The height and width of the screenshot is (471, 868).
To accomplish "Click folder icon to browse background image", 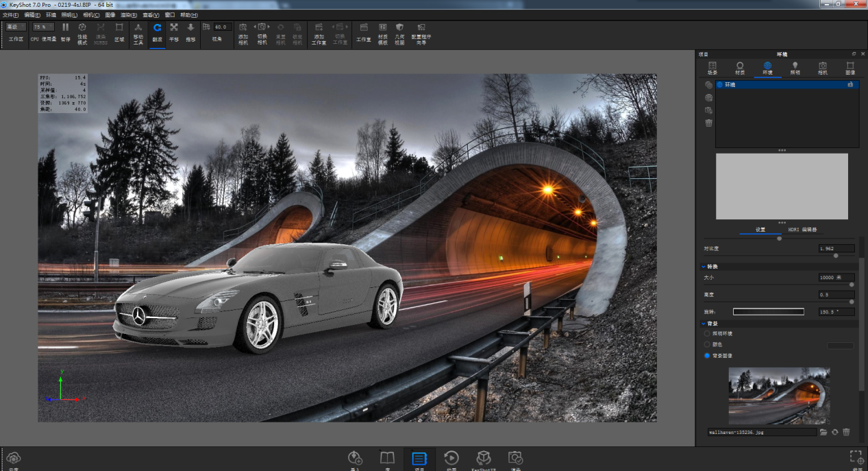I will [x=823, y=432].
